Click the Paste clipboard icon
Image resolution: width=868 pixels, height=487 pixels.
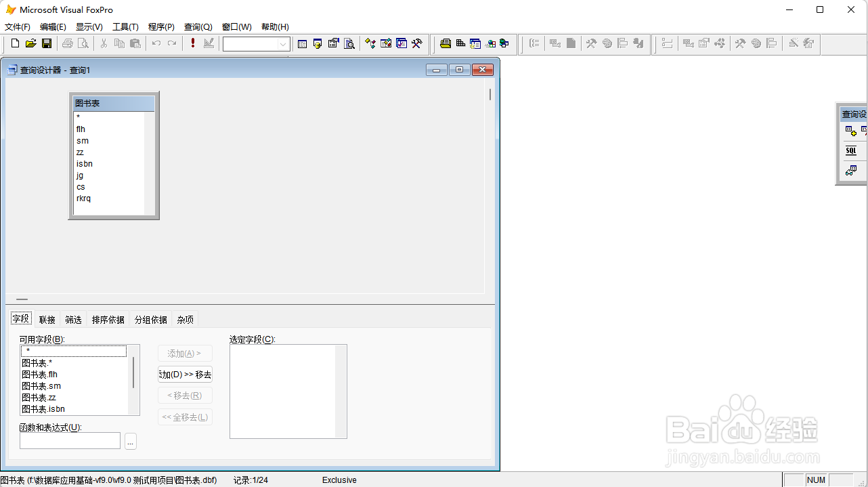click(x=135, y=43)
